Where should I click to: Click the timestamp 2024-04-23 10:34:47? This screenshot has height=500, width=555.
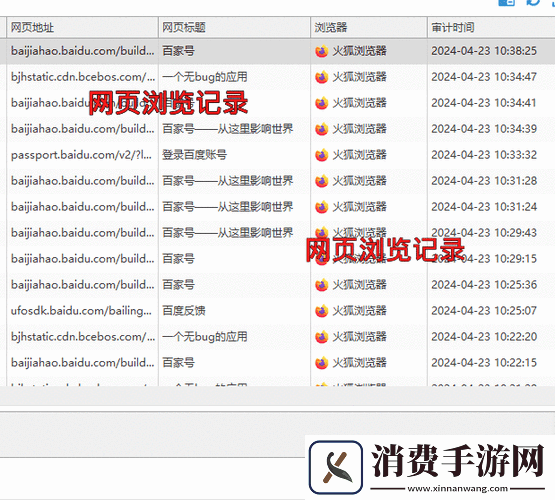(x=484, y=77)
